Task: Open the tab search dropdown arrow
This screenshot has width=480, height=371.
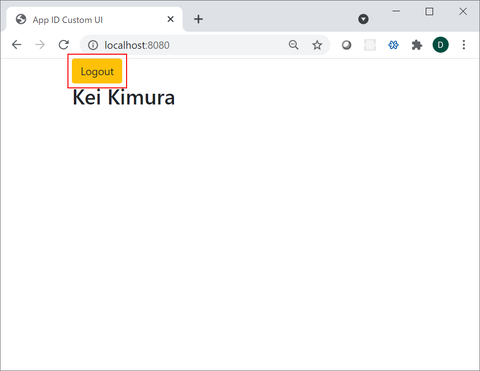Action: (x=363, y=19)
